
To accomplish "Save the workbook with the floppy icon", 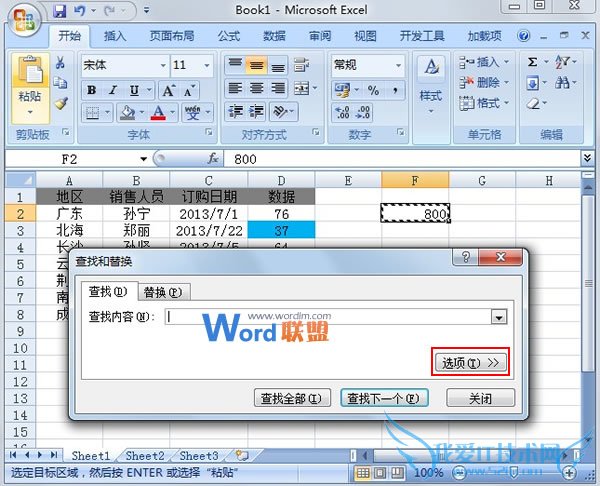I will [59, 10].
